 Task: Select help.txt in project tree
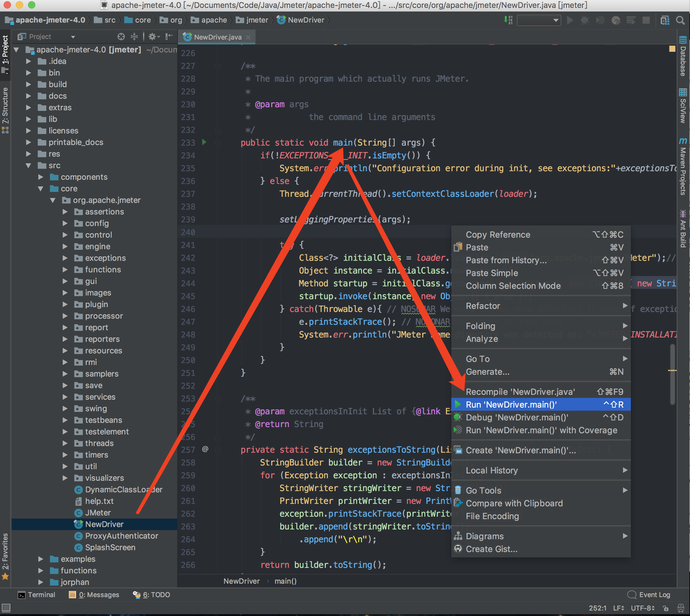coord(99,501)
